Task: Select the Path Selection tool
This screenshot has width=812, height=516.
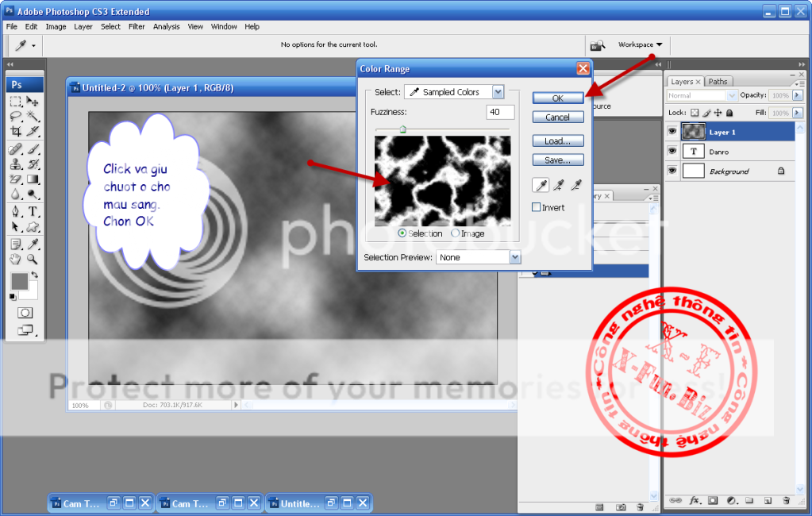Action: [x=16, y=227]
